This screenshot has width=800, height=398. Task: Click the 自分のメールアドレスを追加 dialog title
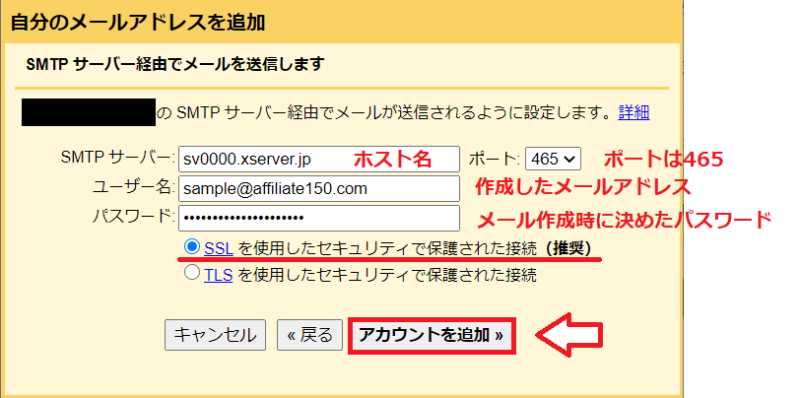click(138, 22)
